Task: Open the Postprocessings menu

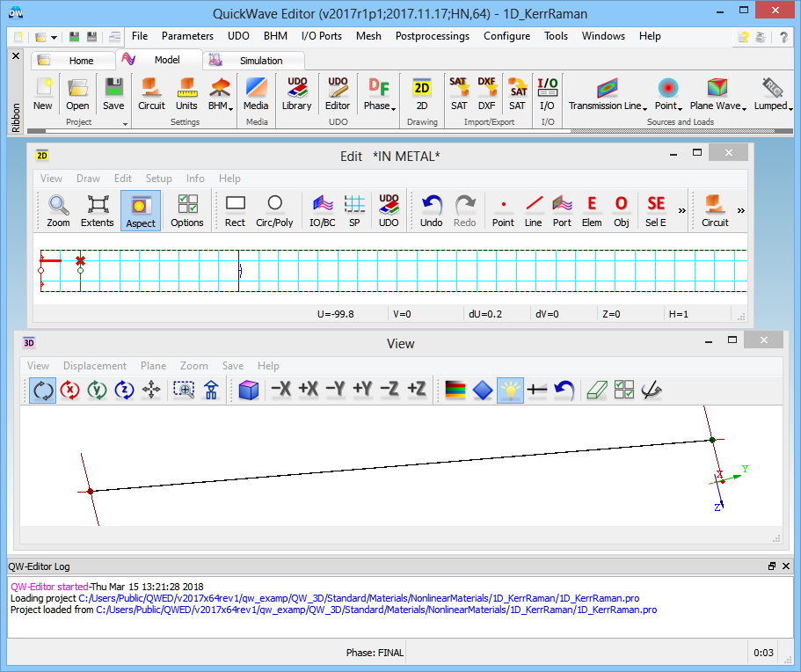Action: (432, 36)
